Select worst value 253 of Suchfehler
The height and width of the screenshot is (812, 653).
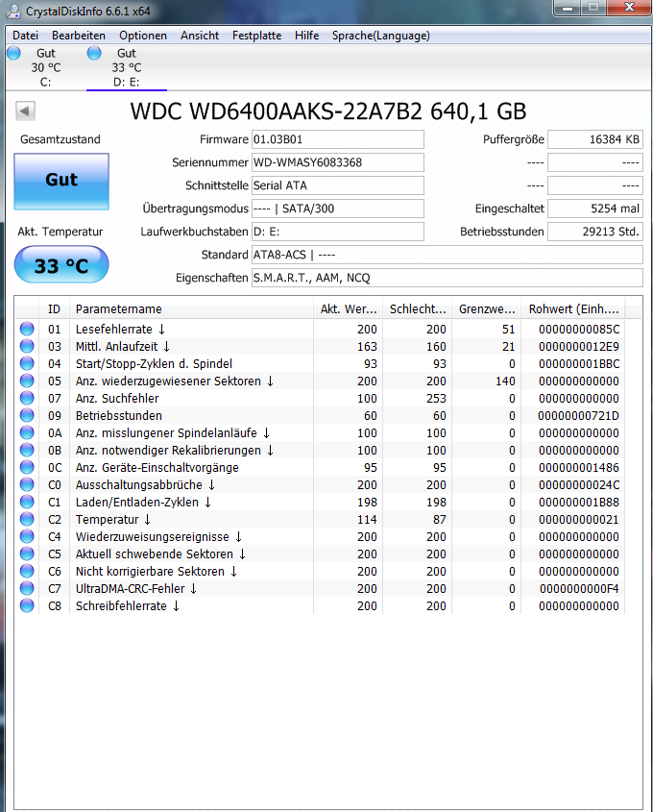coord(436,398)
